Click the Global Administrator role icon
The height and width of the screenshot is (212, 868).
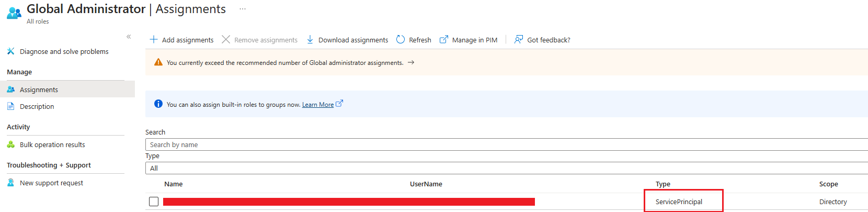point(14,13)
